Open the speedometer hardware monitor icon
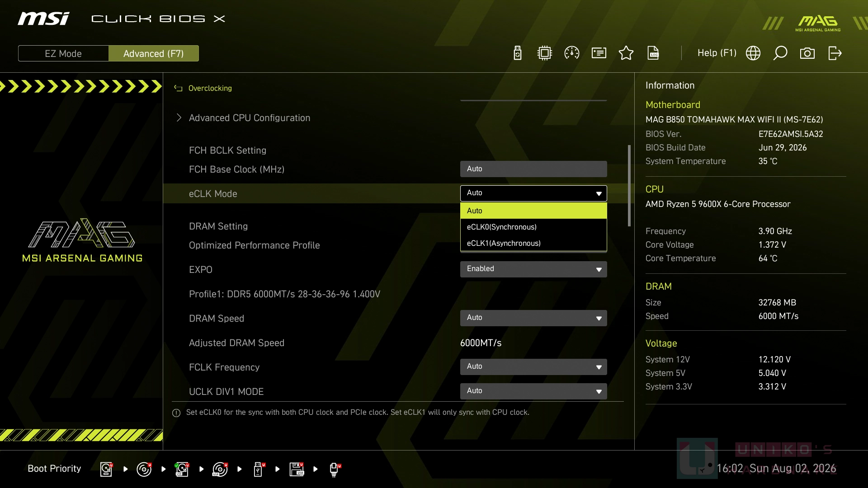 pos(572,53)
